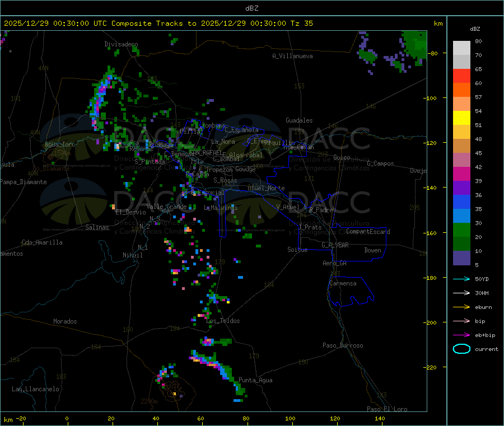Image resolution: width=504 pixels, height=426 pixels.
Task: Click the Bowen map label
Action: (x=373, y=250)
